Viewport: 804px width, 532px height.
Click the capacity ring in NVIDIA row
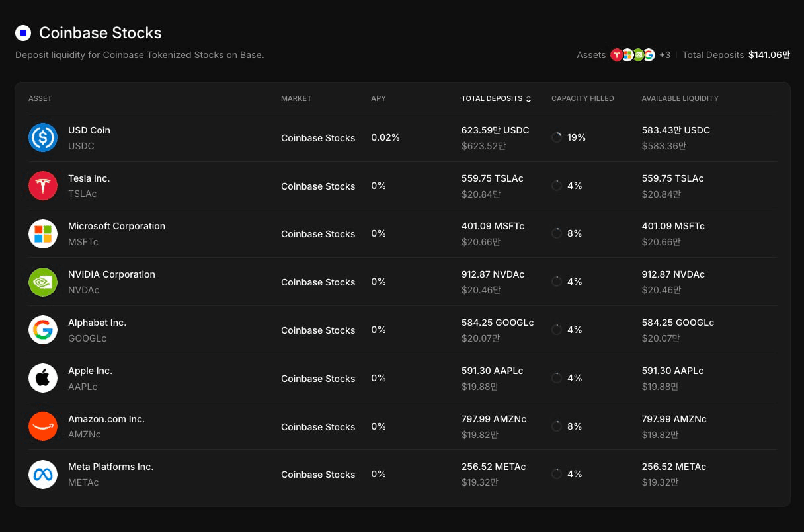(557, 282)
